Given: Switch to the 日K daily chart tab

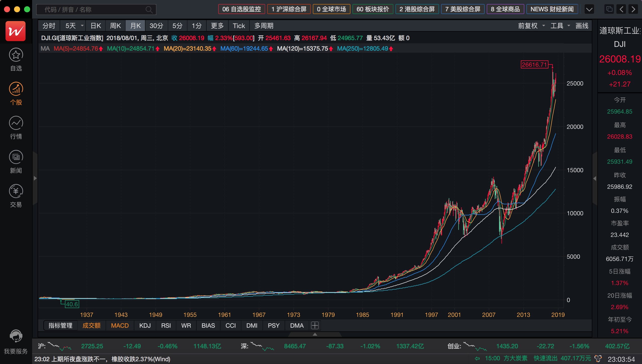Looking at the screenshot, I should [96, 26].
